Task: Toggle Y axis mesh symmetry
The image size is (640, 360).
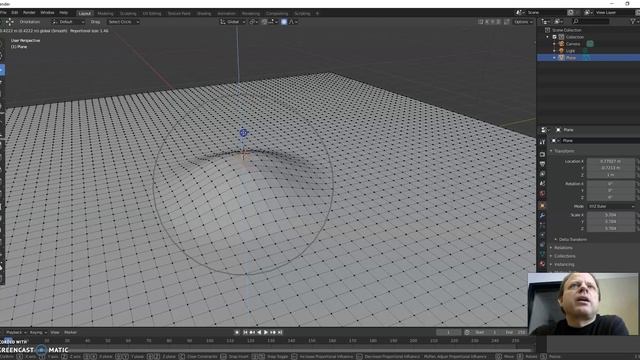Action: 493,22
